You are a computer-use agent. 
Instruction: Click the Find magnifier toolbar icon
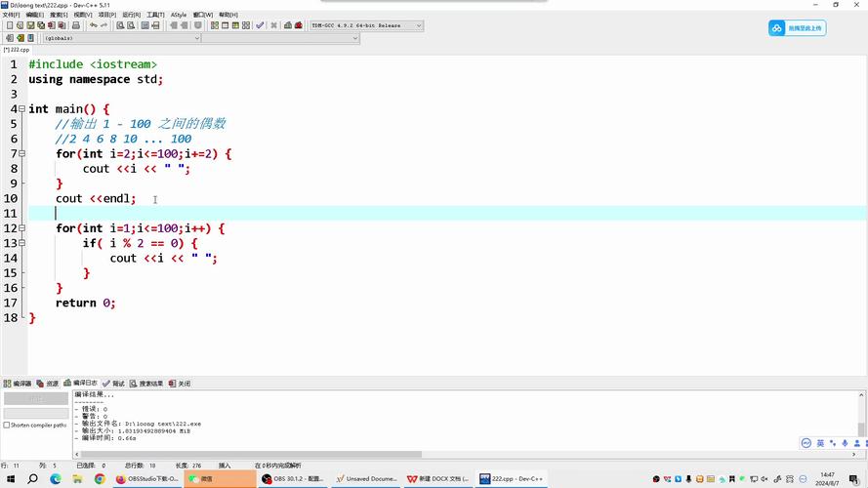pos(119,26)
